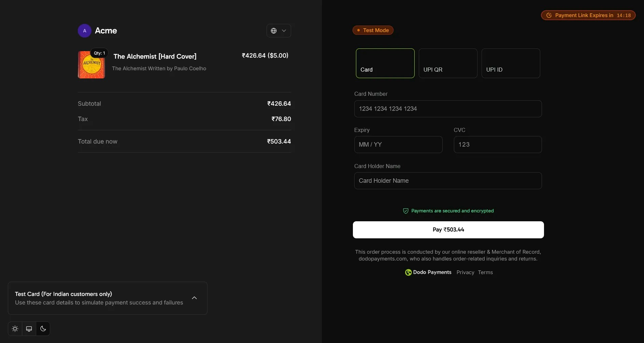The height and width of the screenshot is (343, 644).
Task: Select the light theme sun icon
Action: pos(15,328)
